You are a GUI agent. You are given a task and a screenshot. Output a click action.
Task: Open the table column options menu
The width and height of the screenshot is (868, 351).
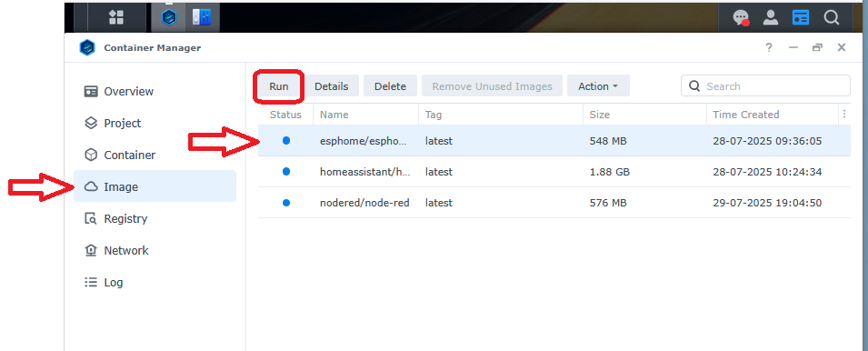point(844,114)
